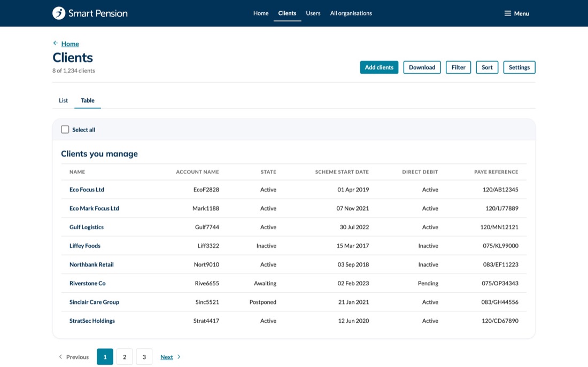Click PAYE reference 075/KL99000
Viewport: 588px width, 367px height.
click(x=501, y=246)
